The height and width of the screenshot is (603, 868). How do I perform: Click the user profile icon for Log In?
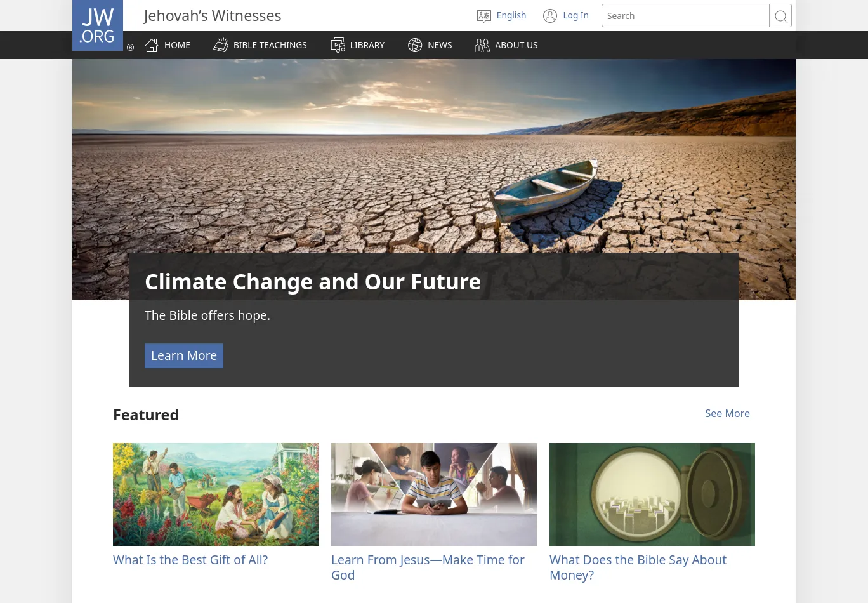pos(550,16)
